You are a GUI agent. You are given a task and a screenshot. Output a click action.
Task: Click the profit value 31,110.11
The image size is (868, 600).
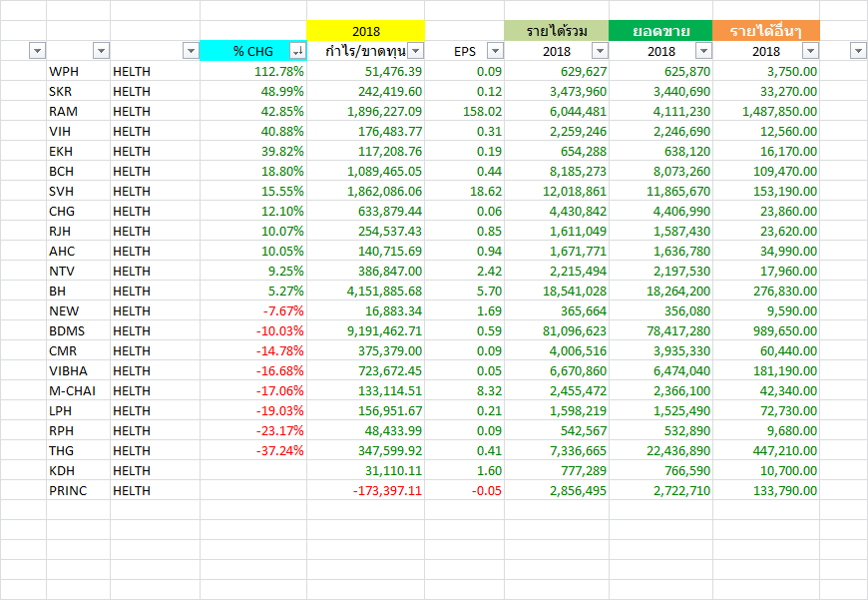393,470
